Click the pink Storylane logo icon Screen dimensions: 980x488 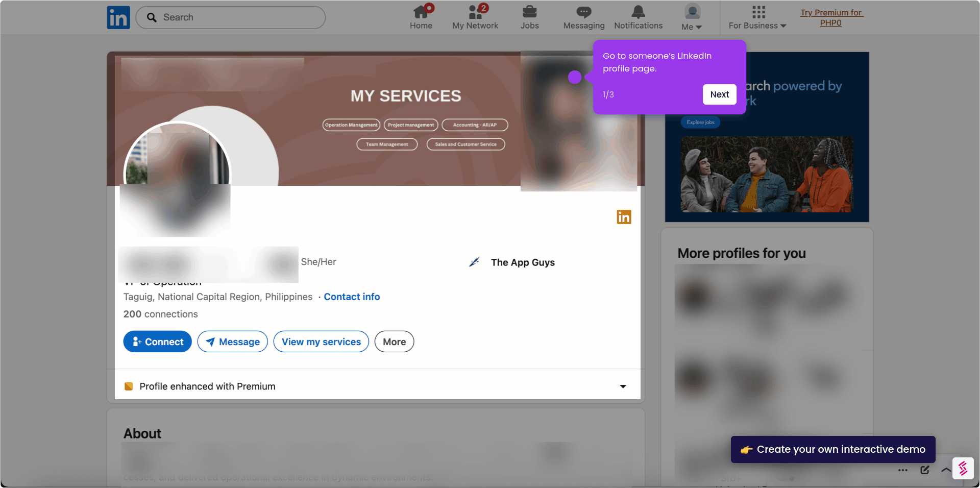tap(963, 469)
